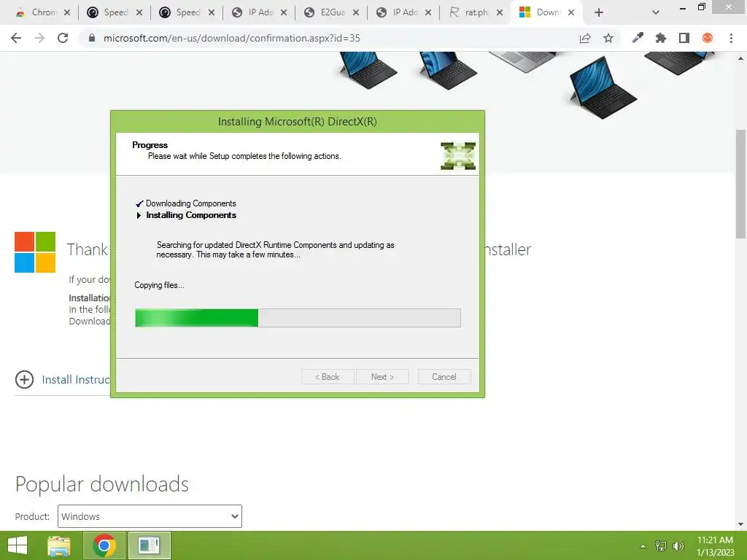Click the lock icon in address bar
Viewport: 747px width, 560px height.
click(x=92, y=38)
